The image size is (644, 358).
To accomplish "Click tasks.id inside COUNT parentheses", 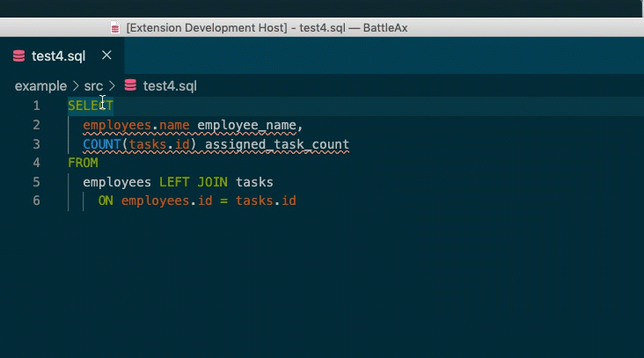I will (x=159, y=144).
